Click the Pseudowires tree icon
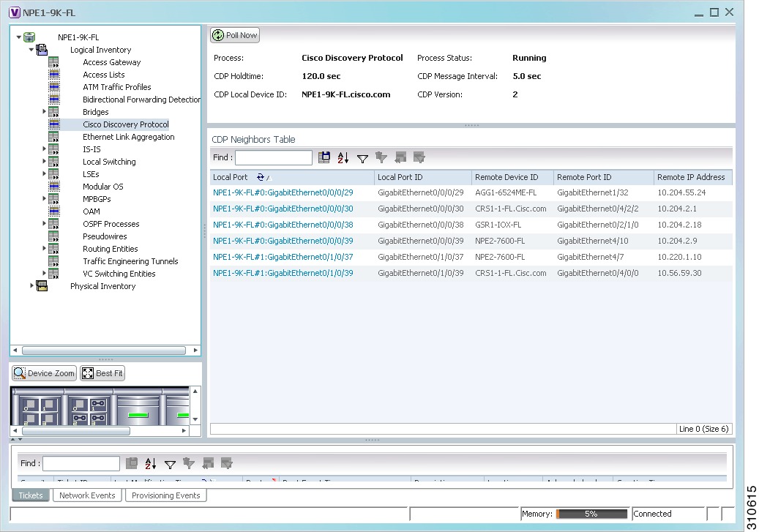Viewport: 759px width, 532px height. [53, 236]
